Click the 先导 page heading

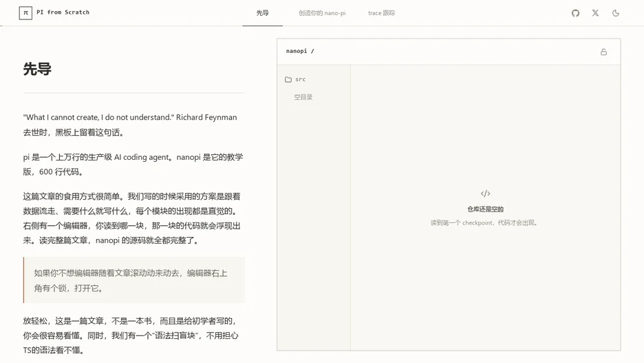(37, 69)
